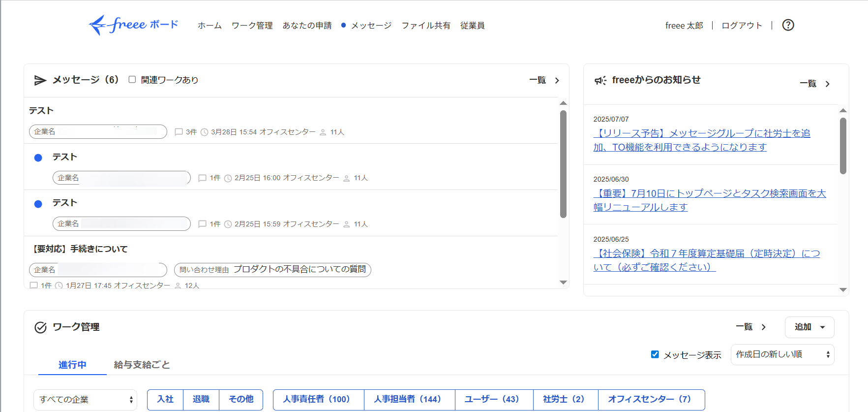Select the 入社 filter toggle
The height and width of the screenshot is (412, 868).
[165, 399]
